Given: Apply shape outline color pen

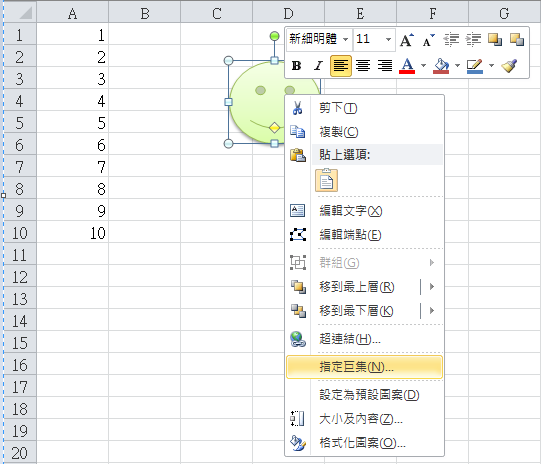Looking at the screenshot, I should point(475,66).
